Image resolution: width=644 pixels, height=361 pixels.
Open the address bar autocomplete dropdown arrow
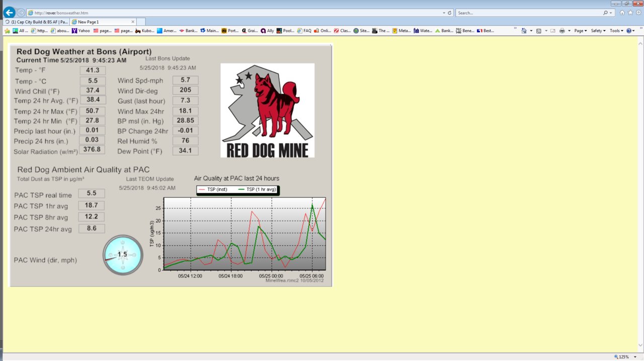[x=444, y=13]
